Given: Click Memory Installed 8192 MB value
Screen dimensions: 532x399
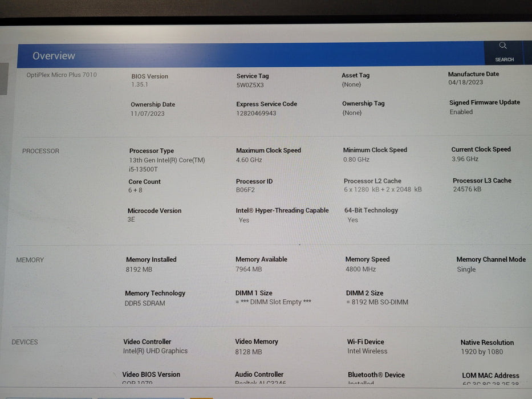Looking at the screenshot, I should [x=139, y=270].
